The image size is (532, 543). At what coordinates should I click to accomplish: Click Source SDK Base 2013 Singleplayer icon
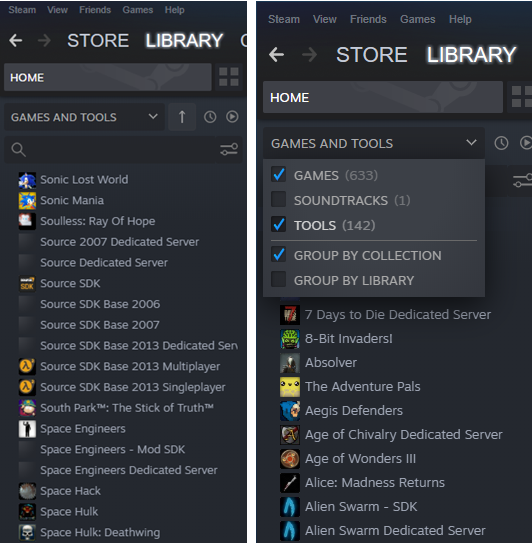tap(27, 388)
